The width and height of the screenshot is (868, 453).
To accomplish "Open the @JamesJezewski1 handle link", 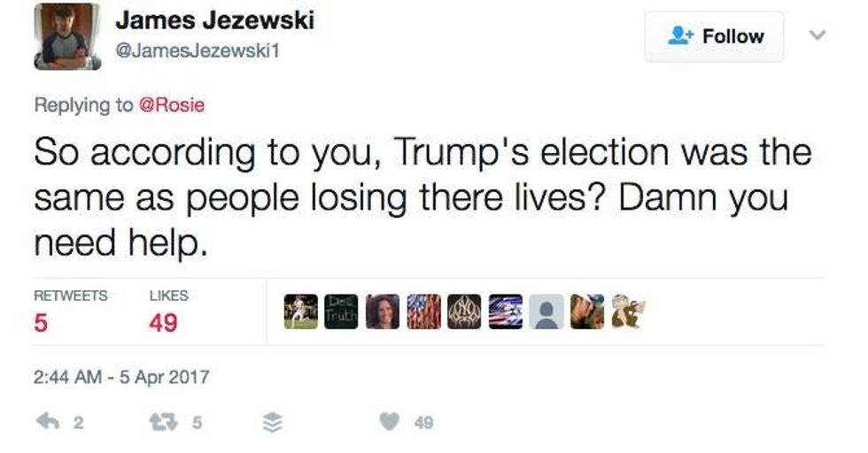I will (198, 50).
